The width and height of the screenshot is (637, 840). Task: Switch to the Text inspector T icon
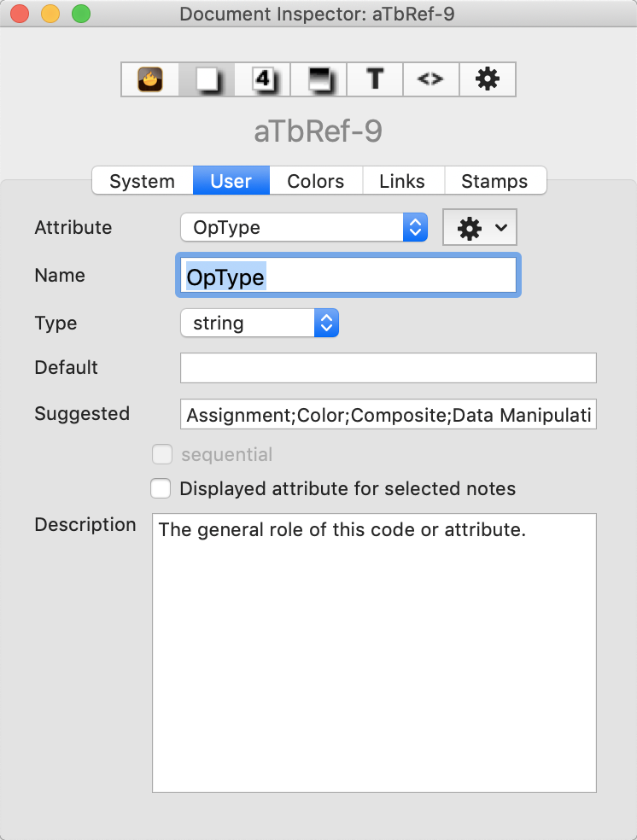click(x=375, y=79)
